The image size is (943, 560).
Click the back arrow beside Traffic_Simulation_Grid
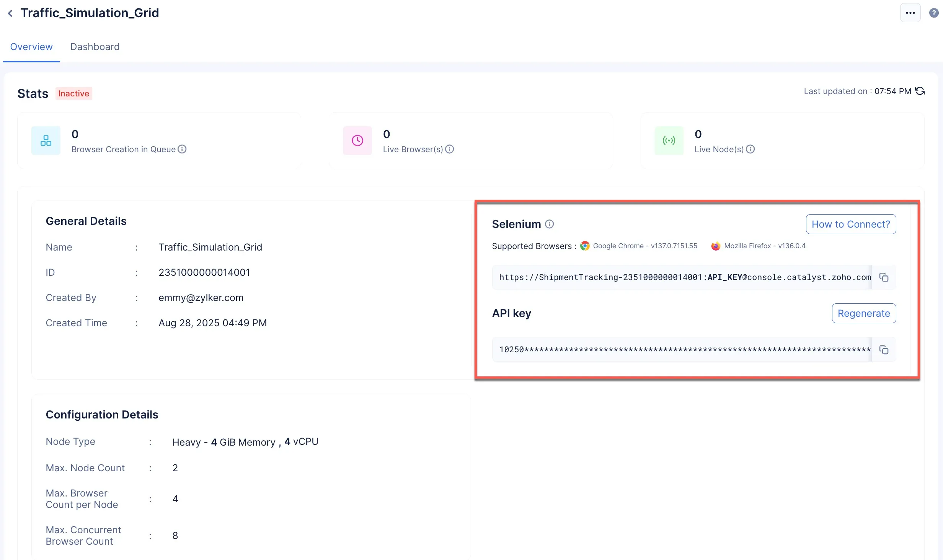coord(10,13)
